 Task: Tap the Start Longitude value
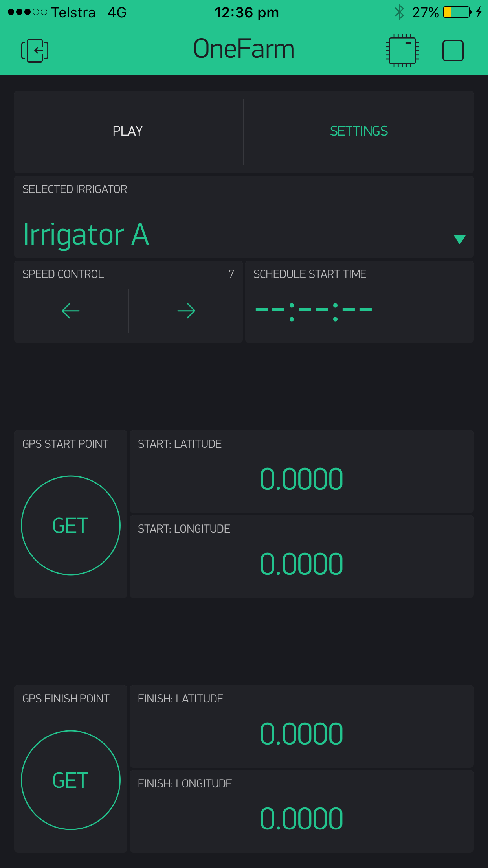(301, 564)
